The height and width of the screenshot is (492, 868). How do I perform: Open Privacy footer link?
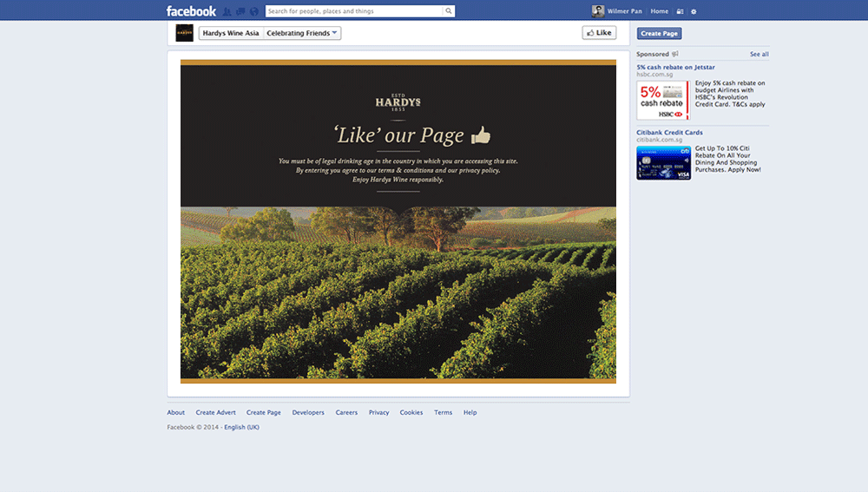pos(378,412)
